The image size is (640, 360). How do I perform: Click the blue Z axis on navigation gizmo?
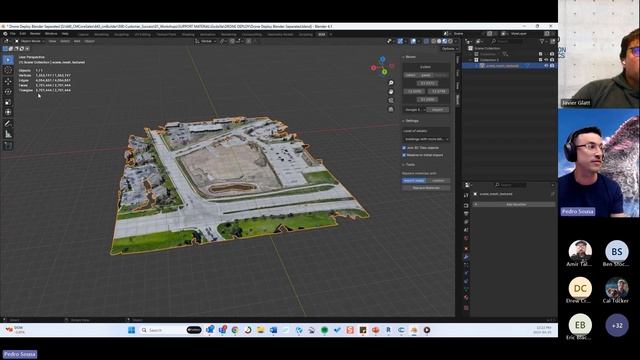click(x=382, y=60)
